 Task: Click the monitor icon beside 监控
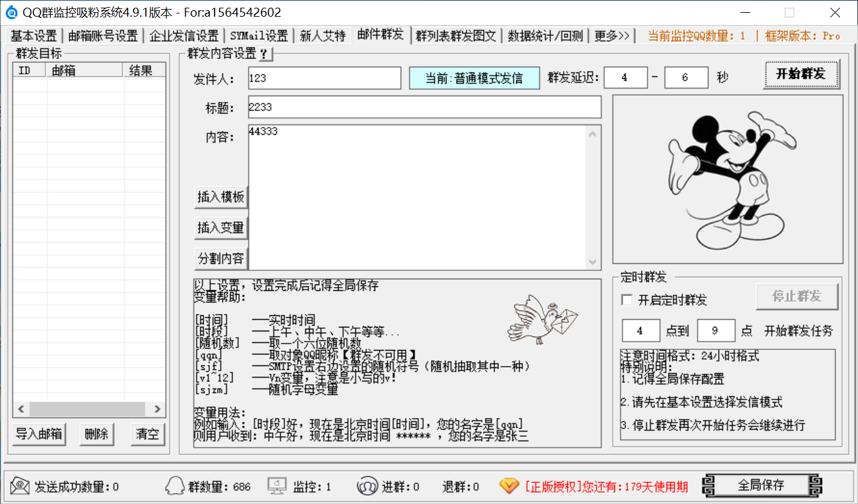(x=277, y=487)
